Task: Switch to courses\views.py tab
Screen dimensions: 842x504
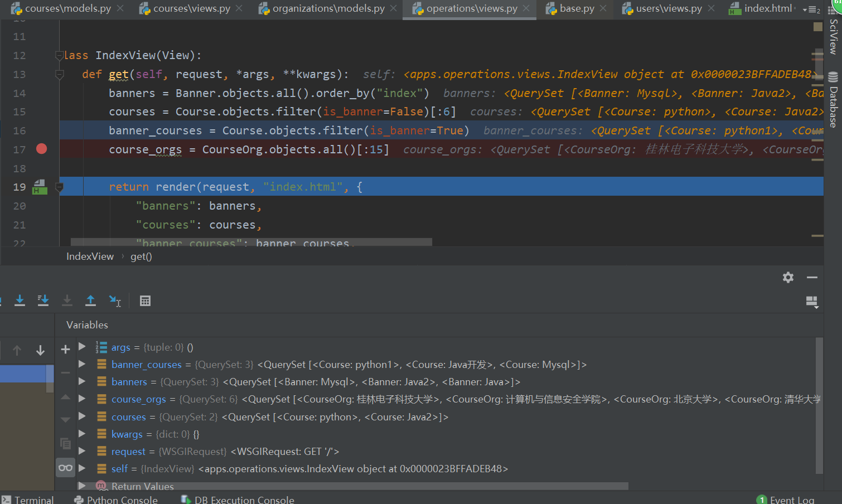Action: click(191, 8)
